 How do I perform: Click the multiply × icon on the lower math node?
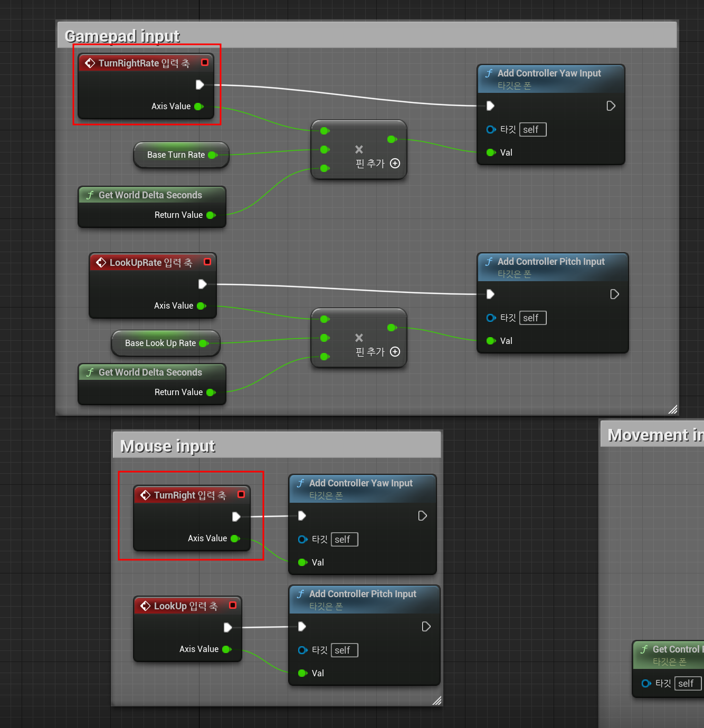tap(359, 338)
